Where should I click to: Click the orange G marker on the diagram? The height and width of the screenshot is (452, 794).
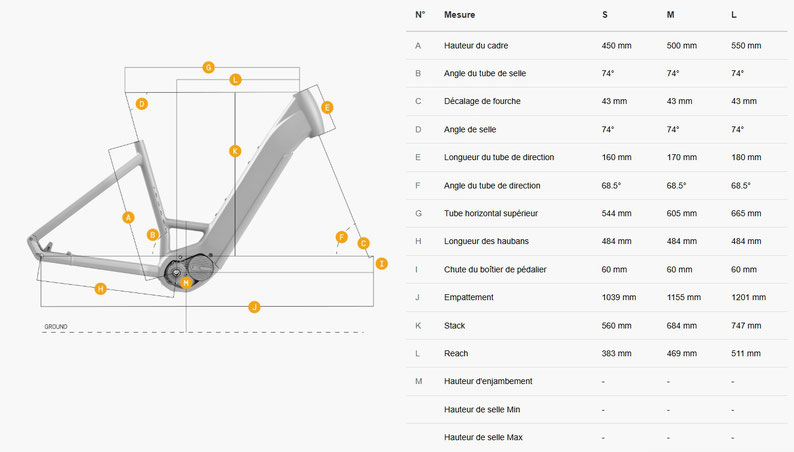(208, 67)
